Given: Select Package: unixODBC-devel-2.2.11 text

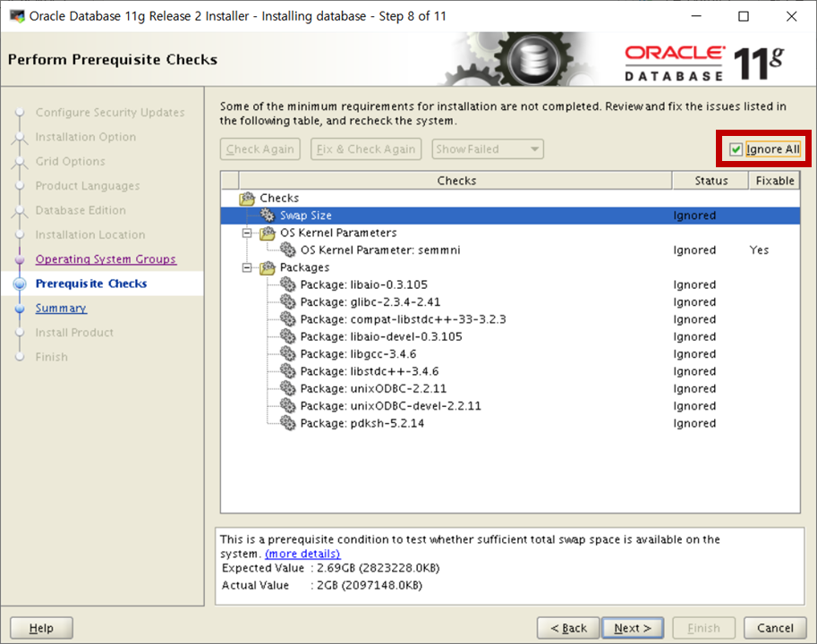Looking at the screenshot, I should 390,405.
